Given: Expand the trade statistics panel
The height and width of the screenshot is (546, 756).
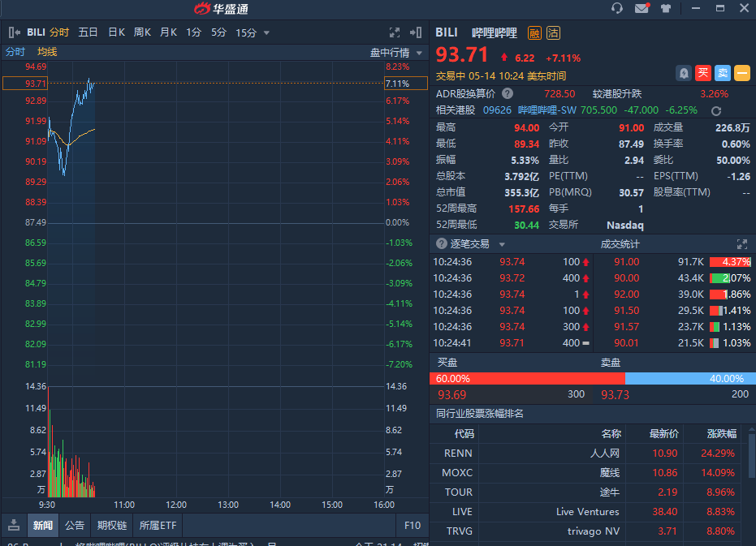Looking at the screenshot, I should coord(742,244).
